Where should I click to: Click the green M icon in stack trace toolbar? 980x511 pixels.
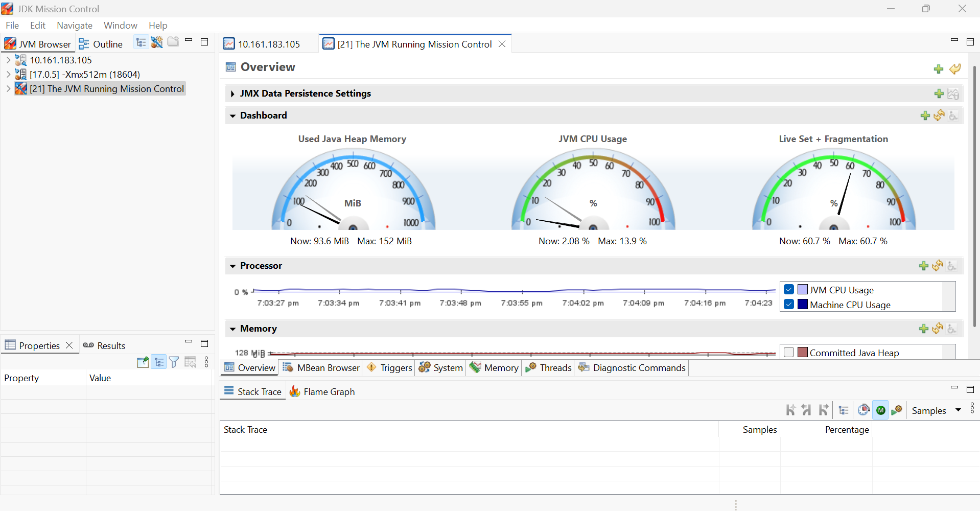[881, 410]
